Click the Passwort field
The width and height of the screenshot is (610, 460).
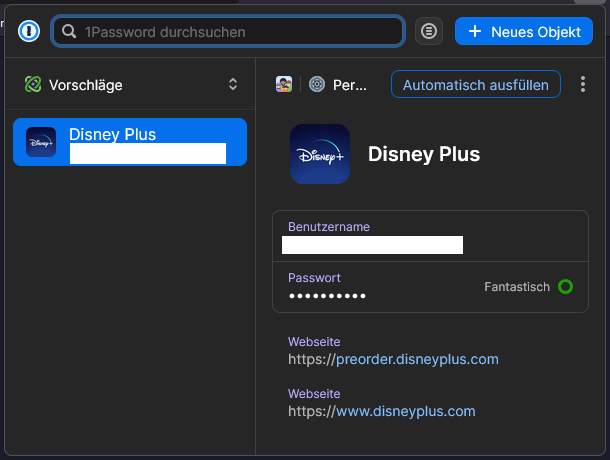tap(430, 287)
